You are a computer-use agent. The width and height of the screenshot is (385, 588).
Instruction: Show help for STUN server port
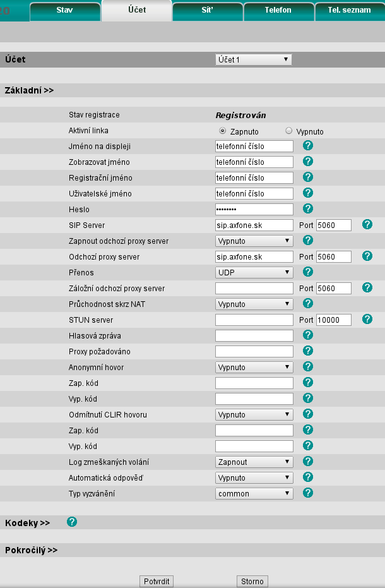367,319
